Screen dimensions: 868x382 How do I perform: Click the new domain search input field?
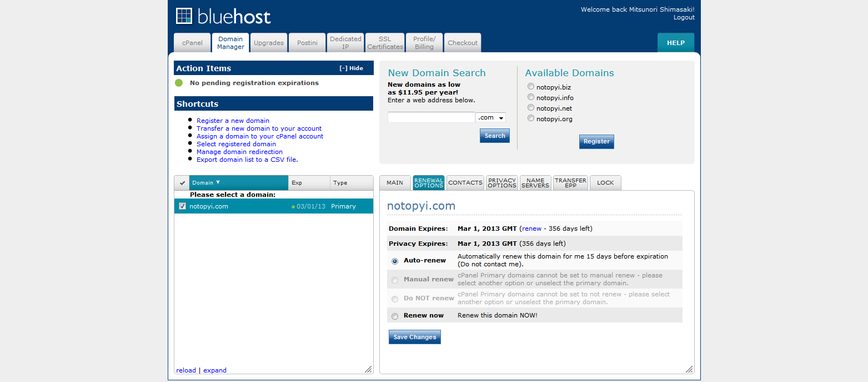click(x=432, y=117)
